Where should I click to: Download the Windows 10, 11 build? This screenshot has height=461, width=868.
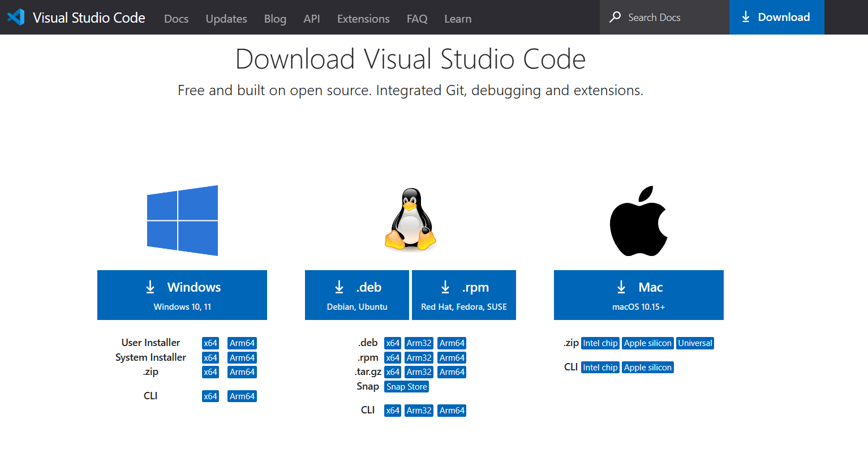tap(182, 295)
